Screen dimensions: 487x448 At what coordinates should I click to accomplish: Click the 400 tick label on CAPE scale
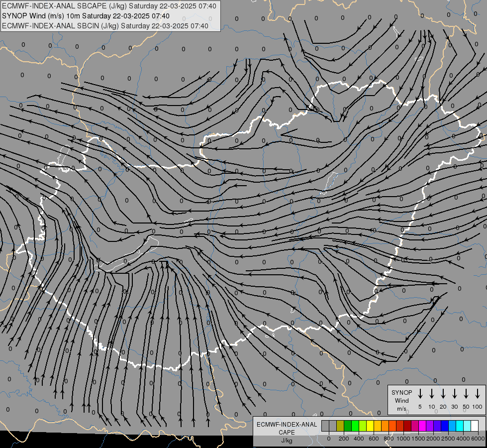click(359, 439)
